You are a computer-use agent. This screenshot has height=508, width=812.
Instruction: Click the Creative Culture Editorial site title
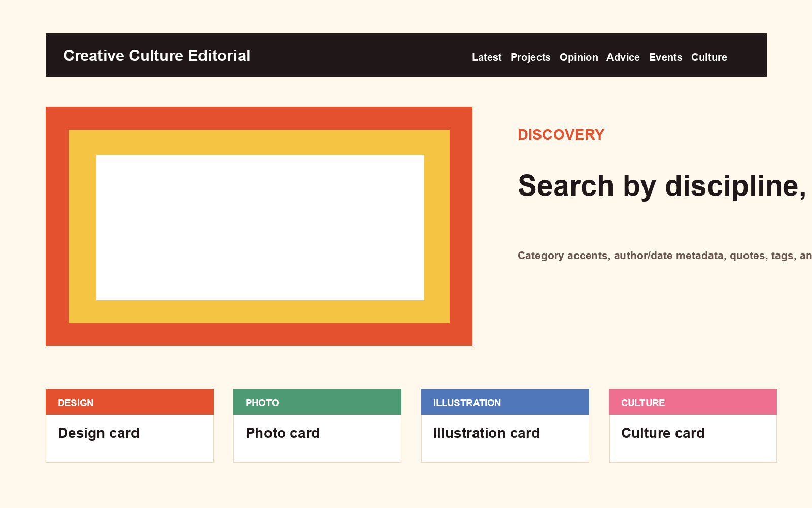pyautogui.click(x=157, y=55)
